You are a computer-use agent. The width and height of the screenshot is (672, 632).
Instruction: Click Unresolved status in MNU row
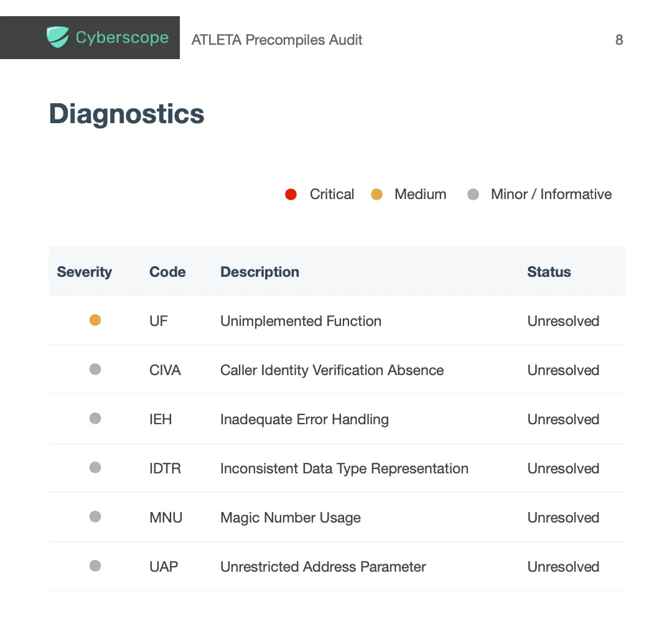[563, 518]
